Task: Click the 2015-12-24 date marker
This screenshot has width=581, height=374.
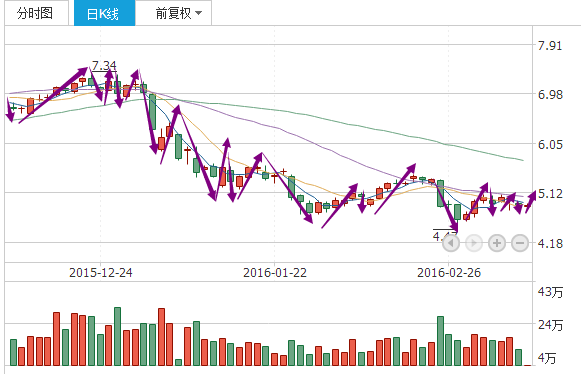Action: coord(101,273)
